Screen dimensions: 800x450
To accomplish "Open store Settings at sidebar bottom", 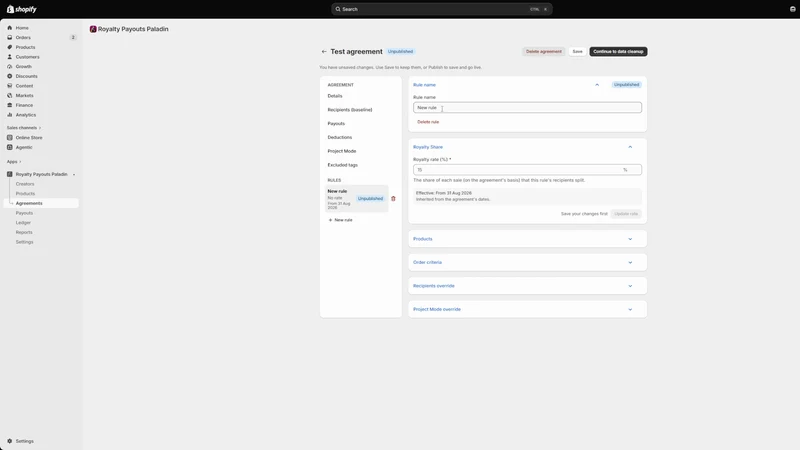I will click(x=24, y=441).
